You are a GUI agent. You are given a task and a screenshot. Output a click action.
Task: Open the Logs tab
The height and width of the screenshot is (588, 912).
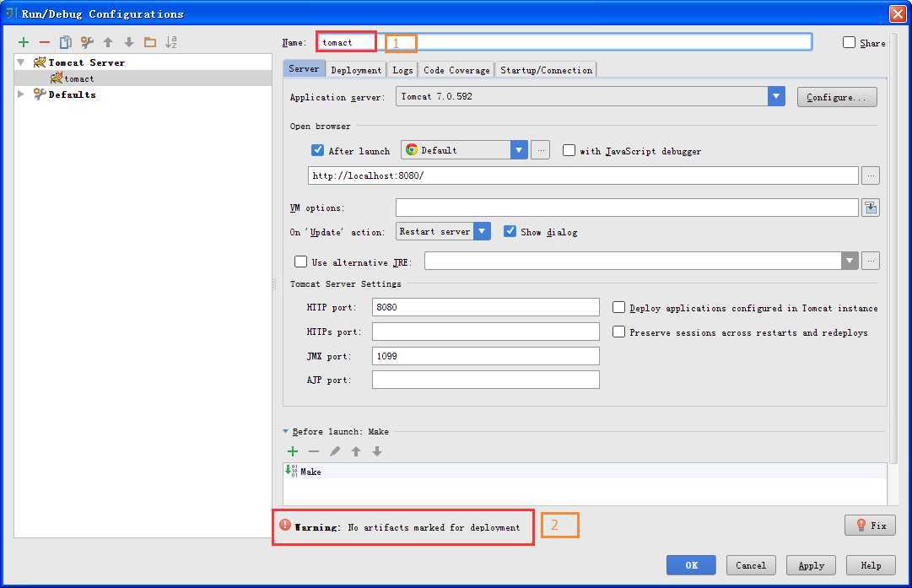point(402,70)
